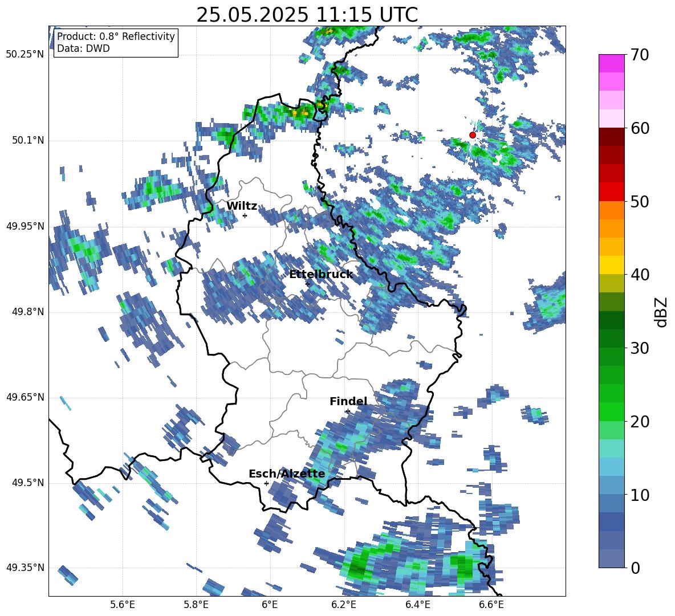Click the Findel location label
The height and width of the screenshot is (616, 675).
point(348,401)
